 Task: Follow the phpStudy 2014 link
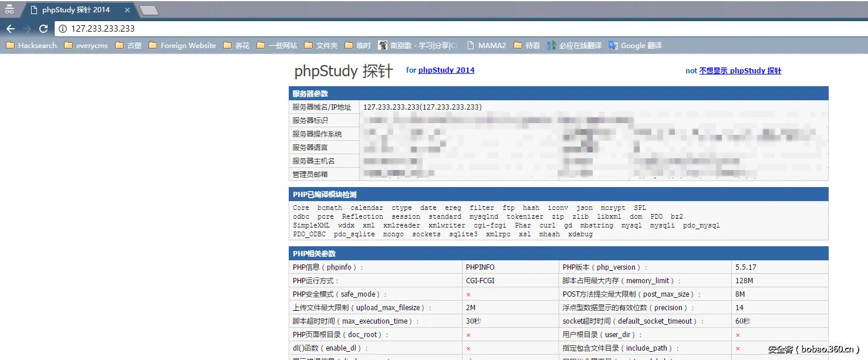446,70
